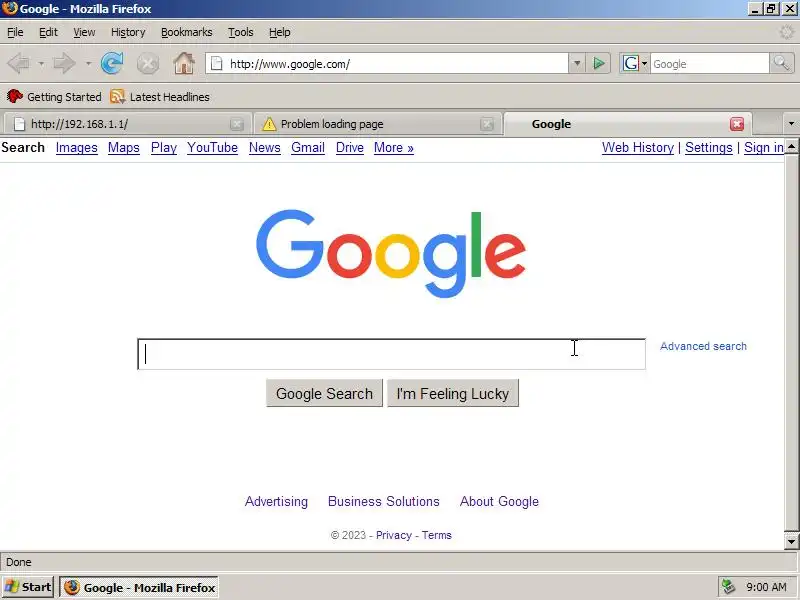Open the back history dropdown arrow
The image size is (800, 600).
click(41, 64)
